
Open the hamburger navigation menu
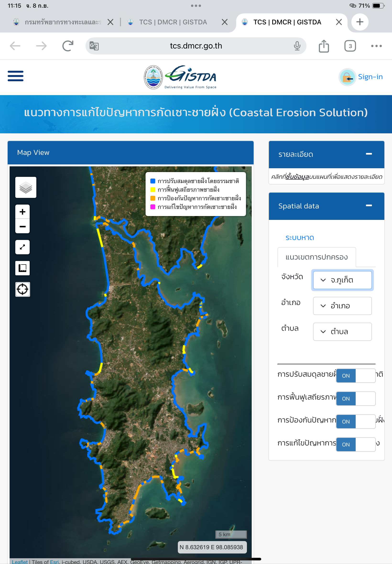point(16,76)
